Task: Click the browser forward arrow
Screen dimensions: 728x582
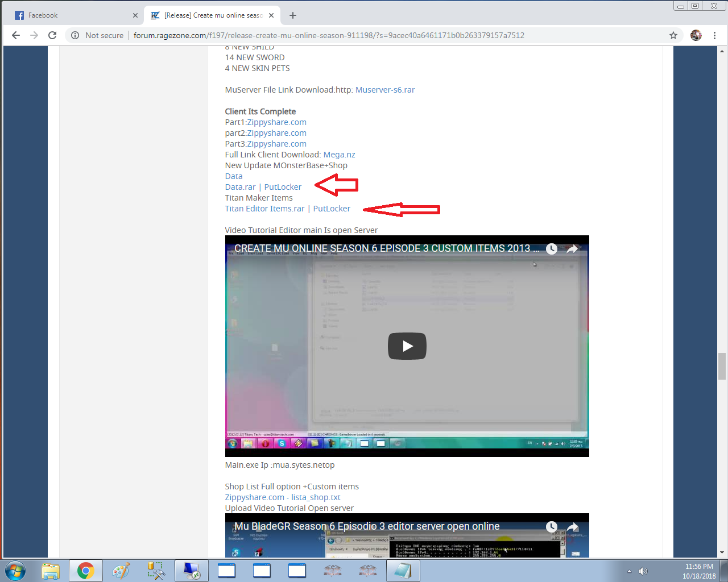Action: [34, 35]
